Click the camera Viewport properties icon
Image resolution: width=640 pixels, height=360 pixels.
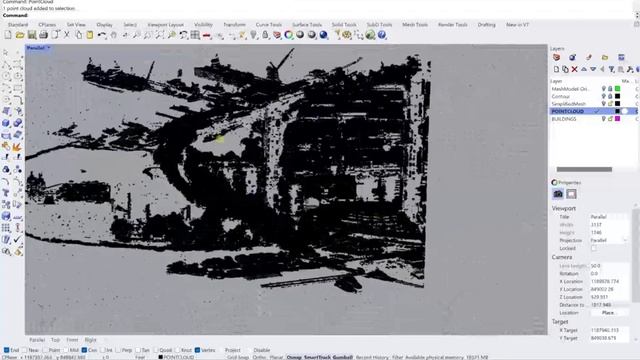(558, 194)
